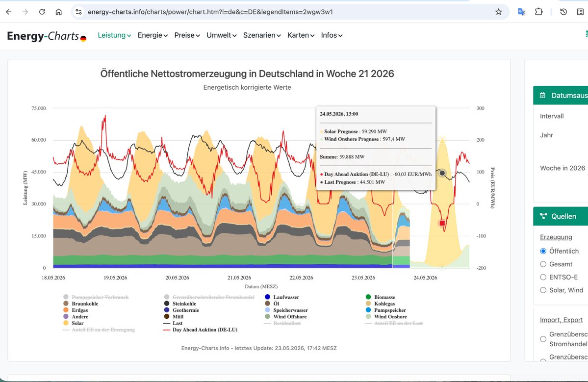The image size is (588, 382).
Task: Open the browser home page icon
Action: [x=58, y=12]
